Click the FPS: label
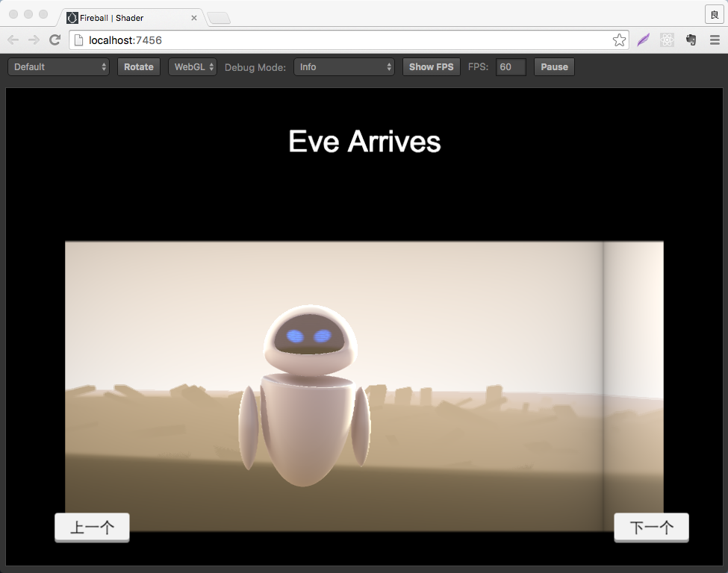 tap(478, 67)
